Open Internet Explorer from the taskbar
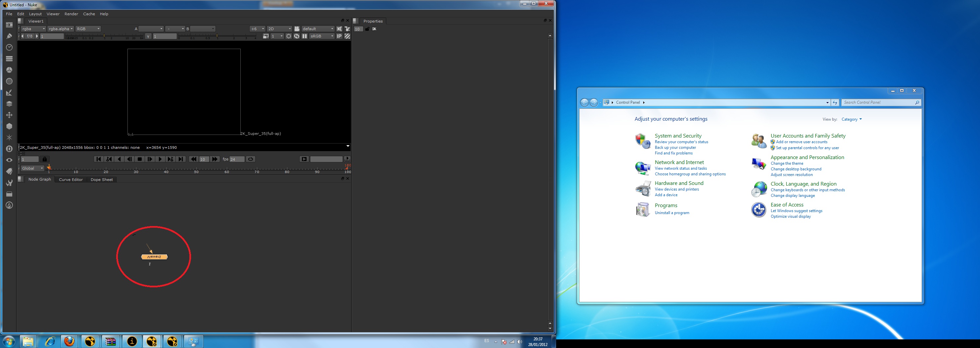 coord(50,341)
